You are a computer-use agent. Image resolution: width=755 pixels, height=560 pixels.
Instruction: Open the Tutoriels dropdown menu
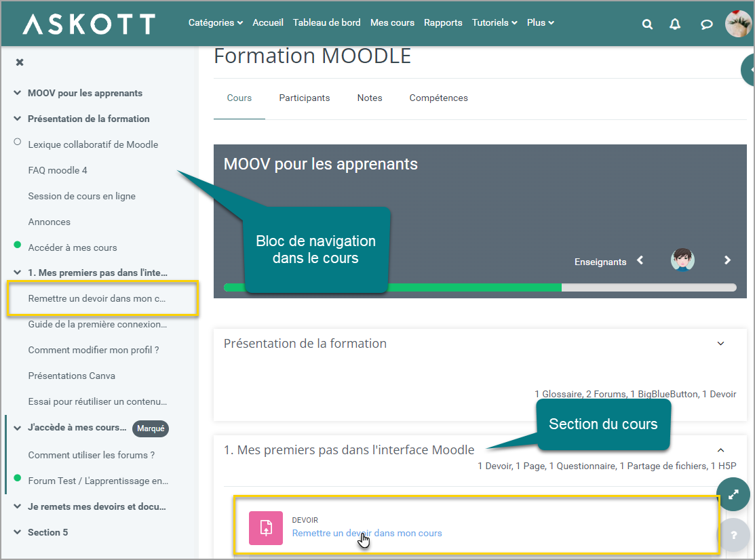click(x=495, y=22)
